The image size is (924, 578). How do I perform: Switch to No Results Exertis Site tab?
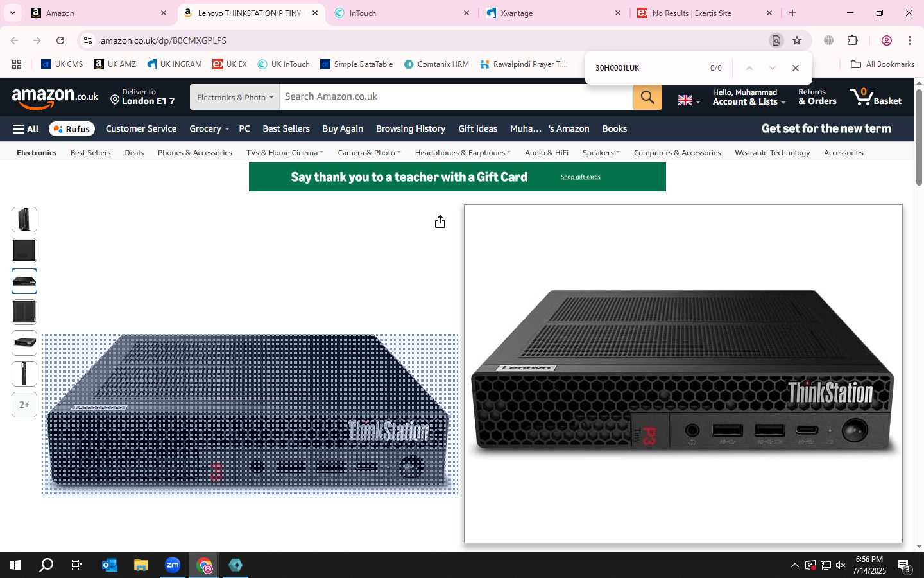pos(704,13)
